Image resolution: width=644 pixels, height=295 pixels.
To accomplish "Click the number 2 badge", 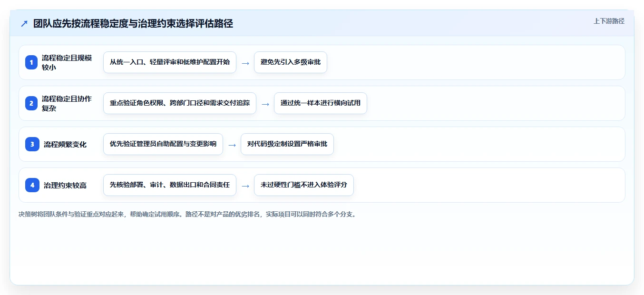I will coord(32,103).
